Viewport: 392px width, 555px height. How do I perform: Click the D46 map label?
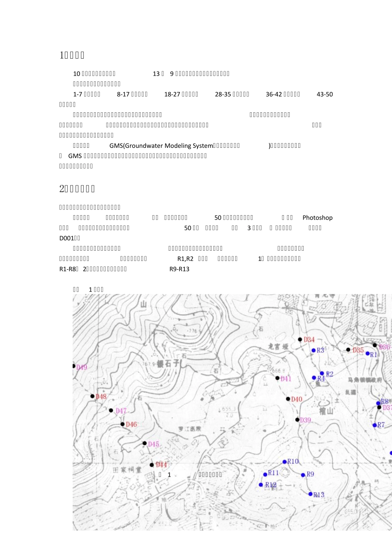(131, 425)
